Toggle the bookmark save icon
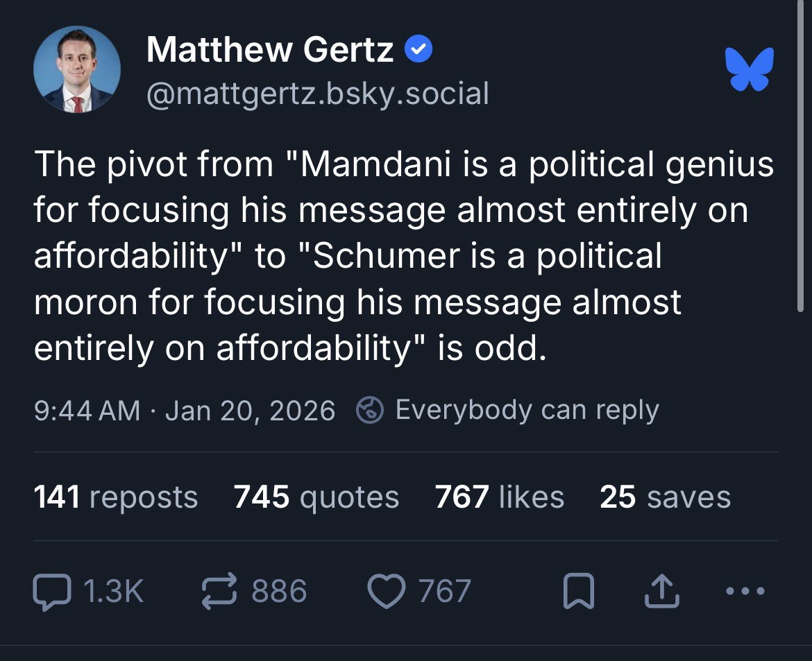 (578, 592)
